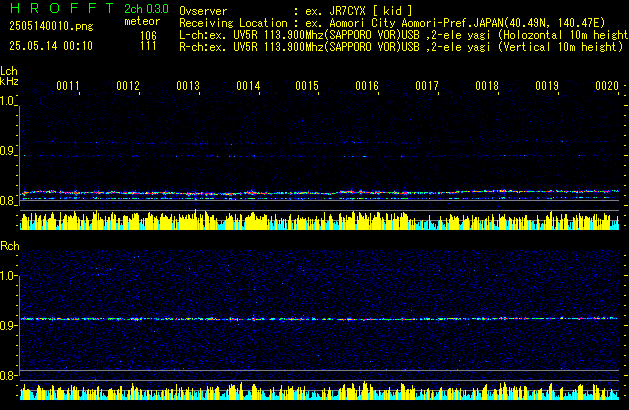Click the 'meteor' label

(x=142, y=21)
